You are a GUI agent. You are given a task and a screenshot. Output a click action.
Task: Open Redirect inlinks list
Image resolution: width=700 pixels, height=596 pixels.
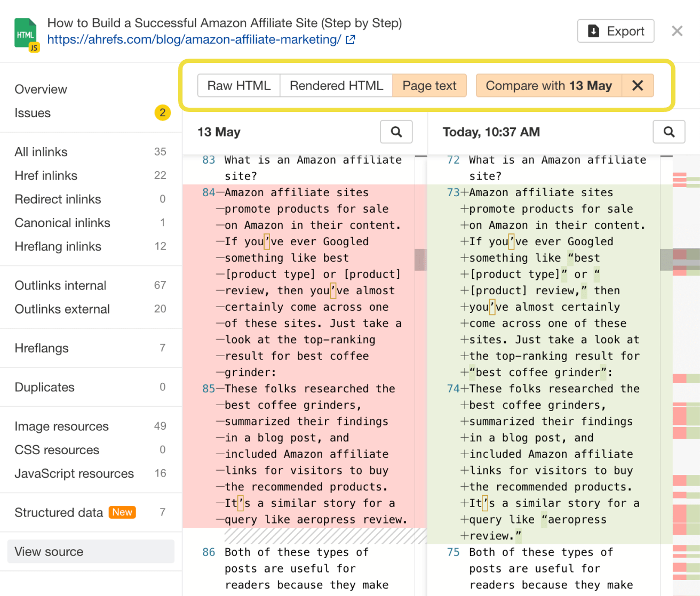[91, 199]
